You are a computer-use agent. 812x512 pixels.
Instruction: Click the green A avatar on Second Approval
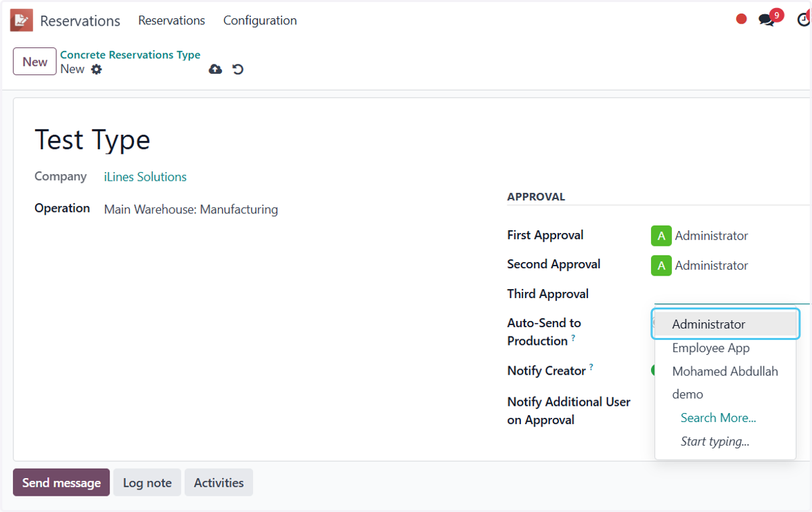pyautogui.click(x=661, y=265)
